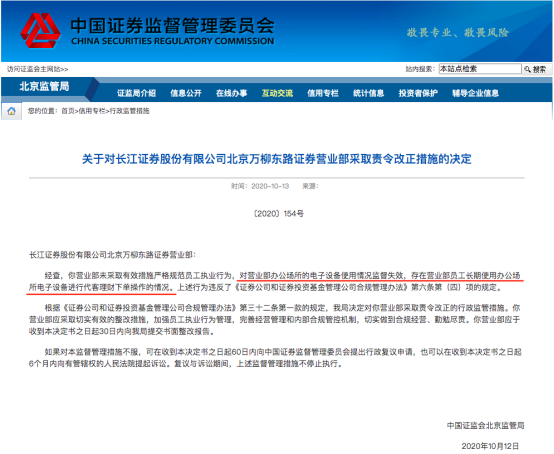Image resolution: width=554 pixels, height=454 pixels.
Task: Click the CSRC red logo emblem
Action: (x=40, y=30)
